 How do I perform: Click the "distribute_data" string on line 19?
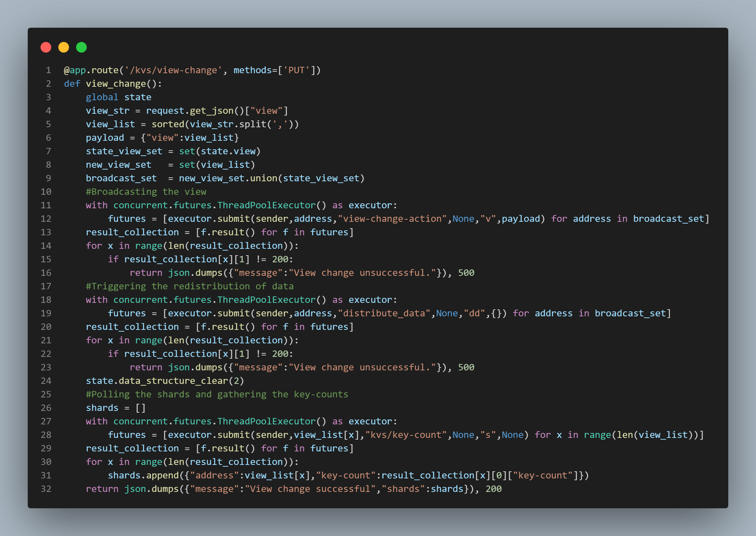(384, 313)
